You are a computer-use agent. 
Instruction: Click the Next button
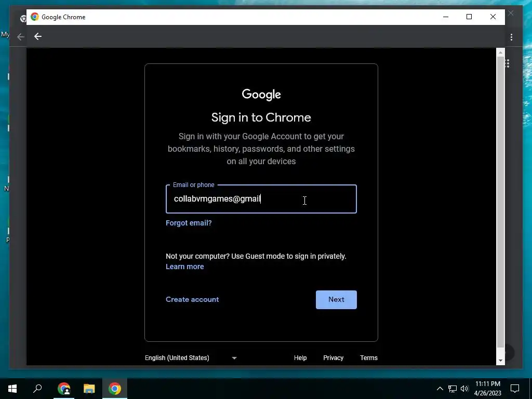tap(336, 300)
